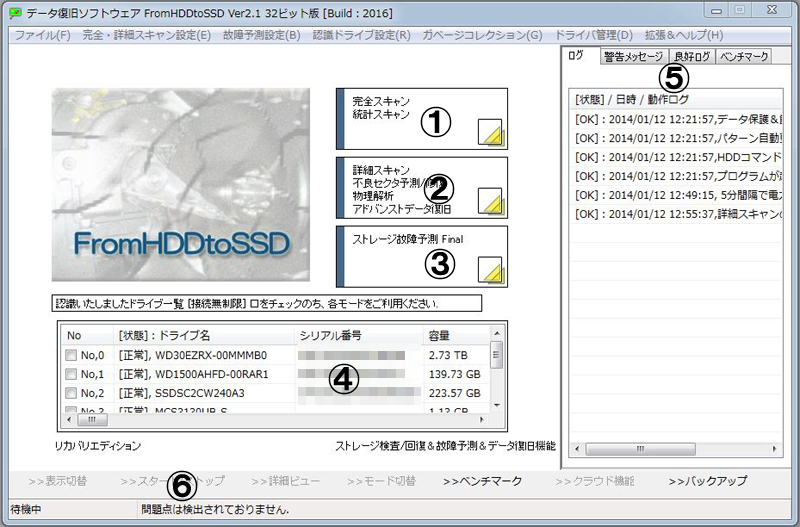Click log panel horizontal scroll left arrow
This screenshot has width=800, height=527.
577,449
